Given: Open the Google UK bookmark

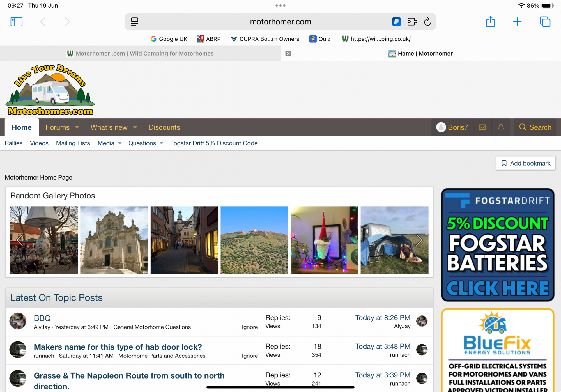Looking at the screenshot, I should [x=169, y=39].
